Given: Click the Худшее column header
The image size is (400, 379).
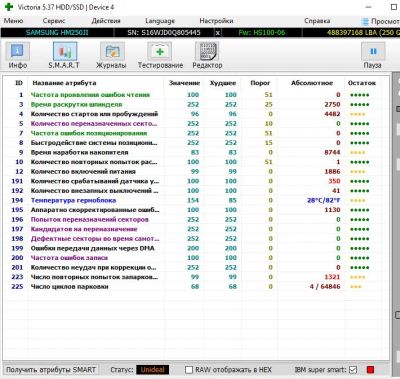Looking at the screenshot, I should [223, 83].
